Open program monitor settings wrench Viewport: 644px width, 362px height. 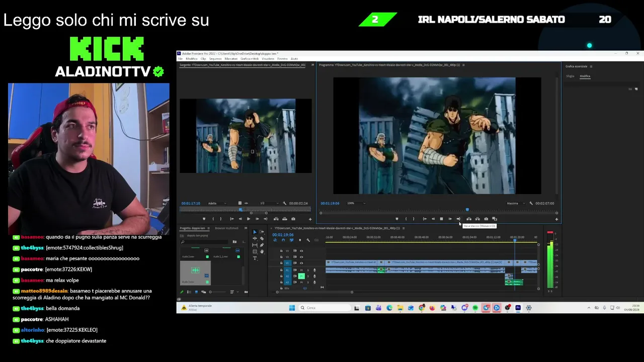531,203
